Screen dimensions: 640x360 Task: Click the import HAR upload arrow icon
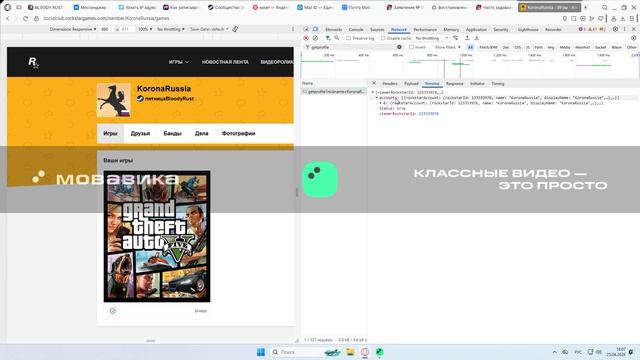coord(467,38)
